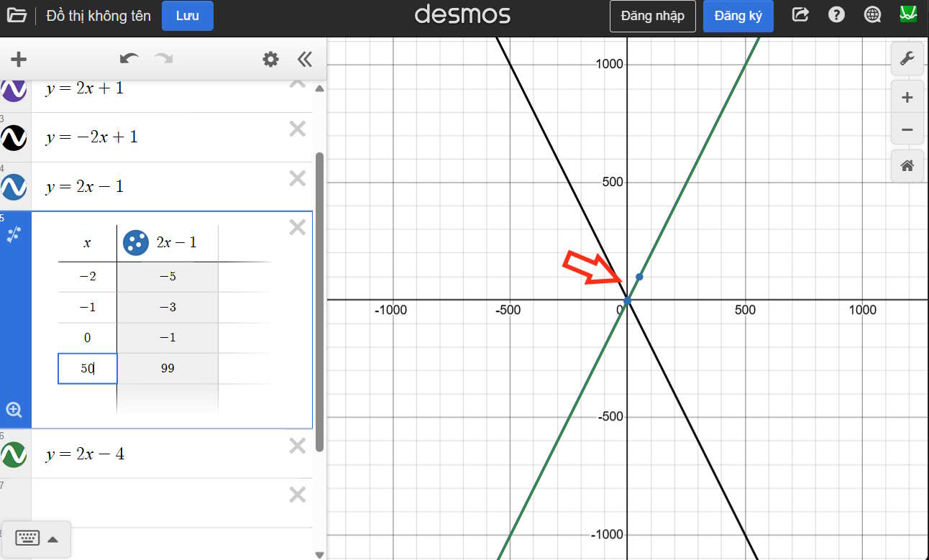The height and width of the screenshot is (560, 929).
Task: Click the Lưu save button
Action: [188, 15]
